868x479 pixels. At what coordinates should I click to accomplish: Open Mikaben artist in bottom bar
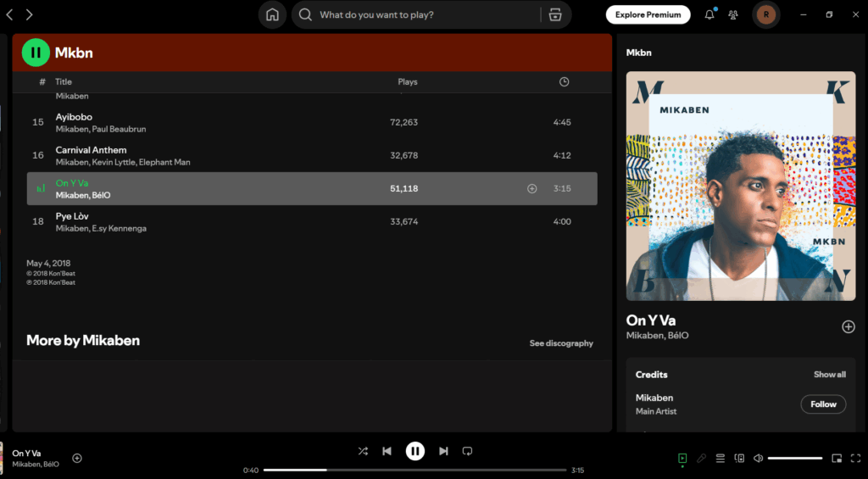[x=26, y=465]
